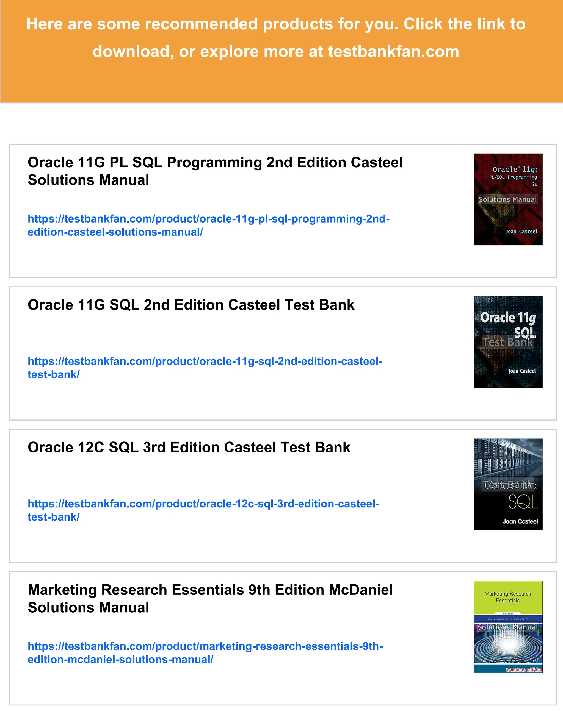Image resolution: width=563 pixels, height=728 pixels.
Task: Click the Oracle 11G SQL 2nd Edition title
Action: 191,305
